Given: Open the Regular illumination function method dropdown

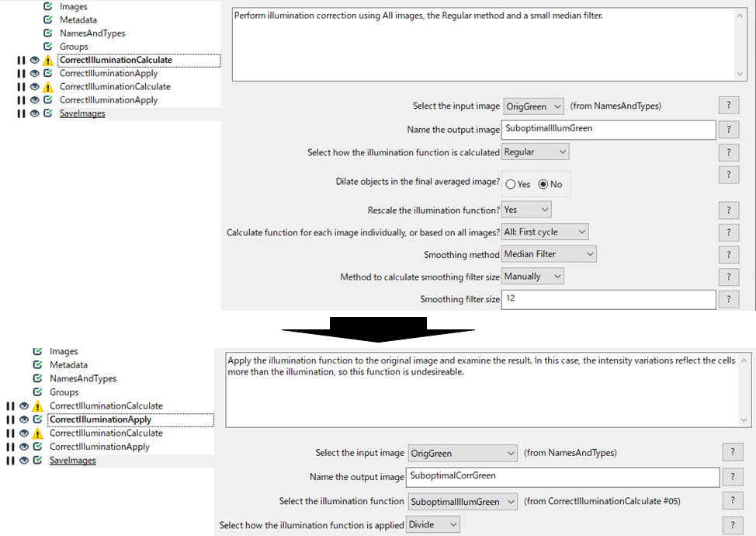Looking at the screenshot, I should [536, 152].
